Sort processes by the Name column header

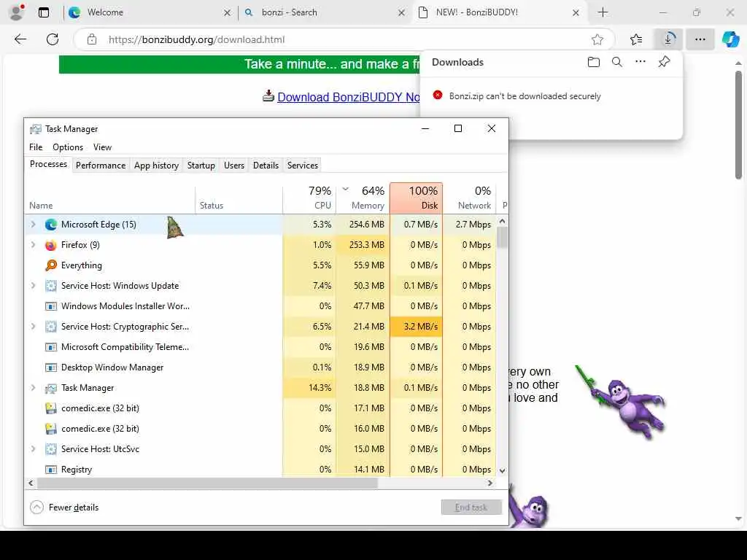tap(109, 198)
